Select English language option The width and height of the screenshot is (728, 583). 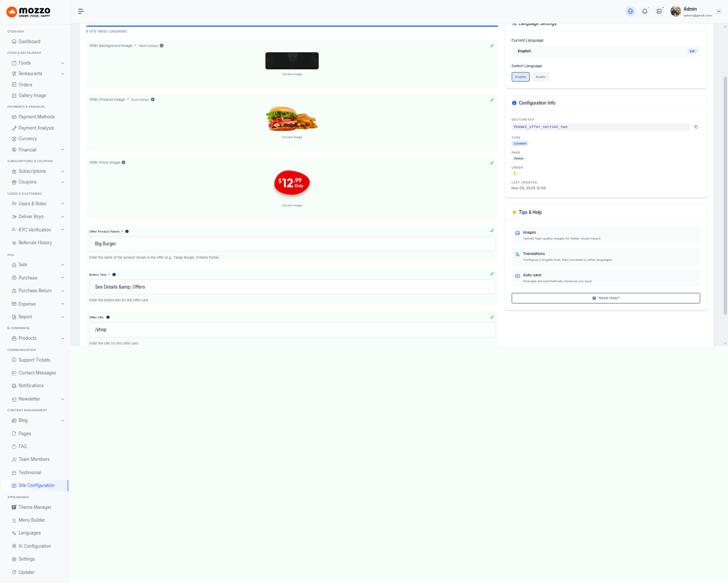pos(520,77)
